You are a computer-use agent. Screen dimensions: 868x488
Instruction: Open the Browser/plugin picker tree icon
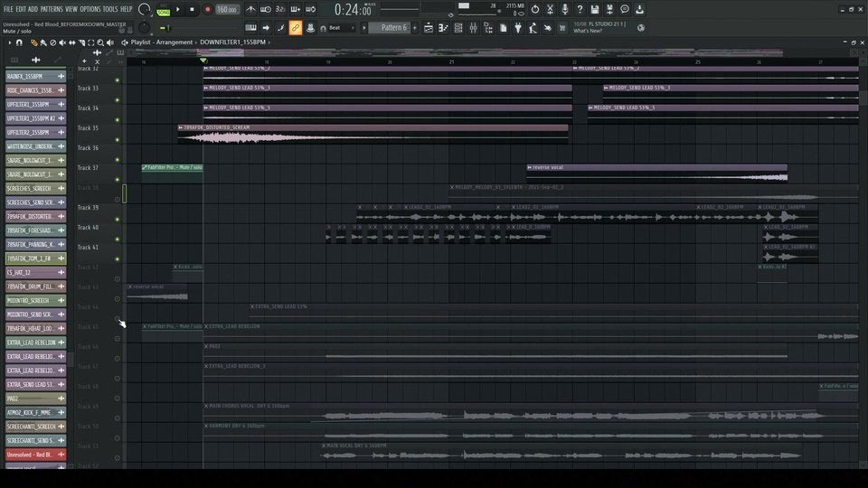pos(488,28)
